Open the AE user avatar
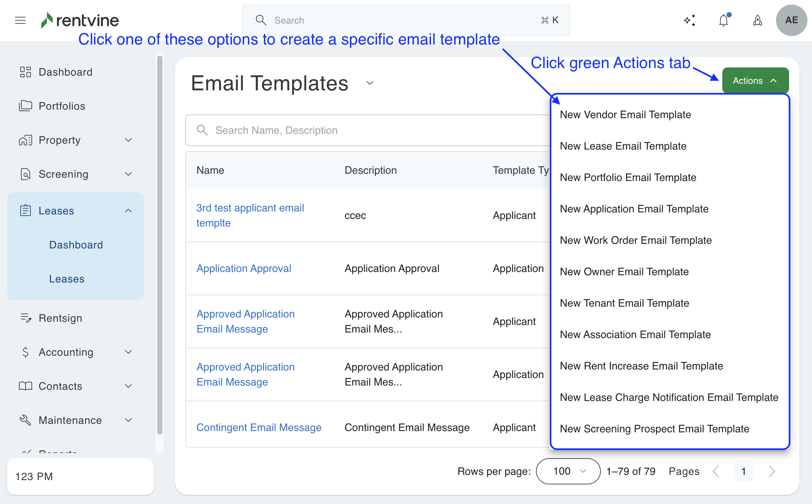Screen dimensions: 812x504 791,20
